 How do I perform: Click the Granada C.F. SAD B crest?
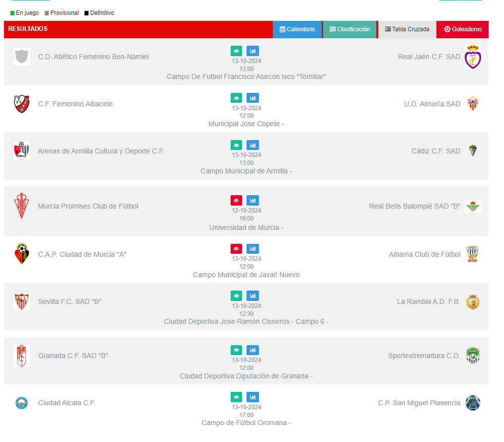coord(21,356)
